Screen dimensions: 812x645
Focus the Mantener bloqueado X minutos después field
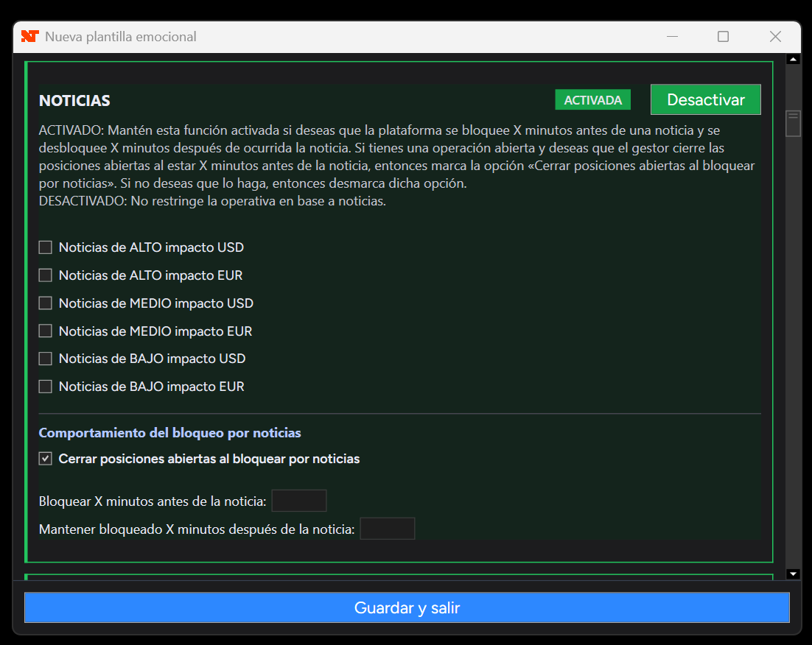(x=388, y=529)
